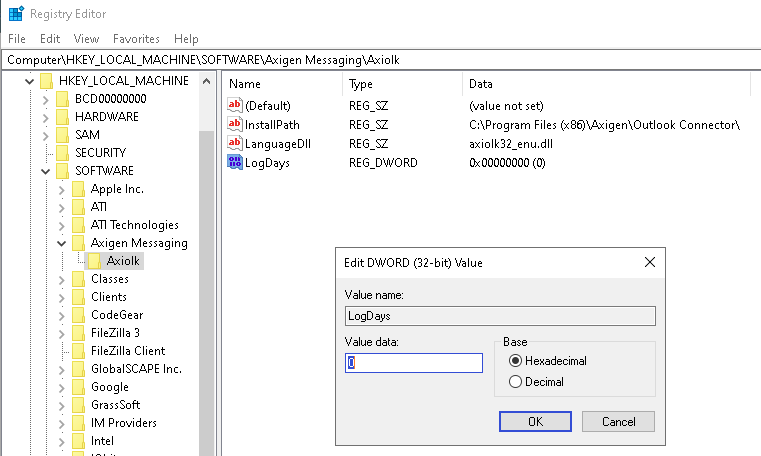761x456 pixels.
Task: Click the InstallPath data path text
Action: [x=604, y=125]
